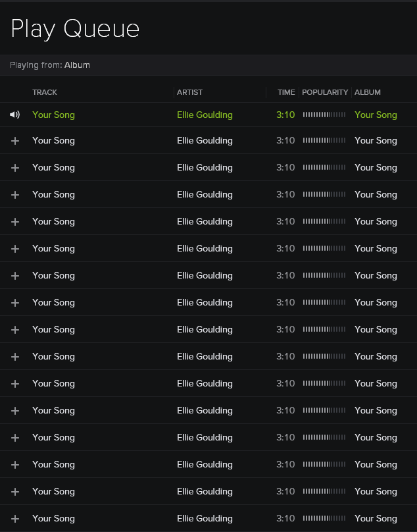Add the tenth queued song via its plus icon
This screenshot has height=532, width=417.
point(14,356)
